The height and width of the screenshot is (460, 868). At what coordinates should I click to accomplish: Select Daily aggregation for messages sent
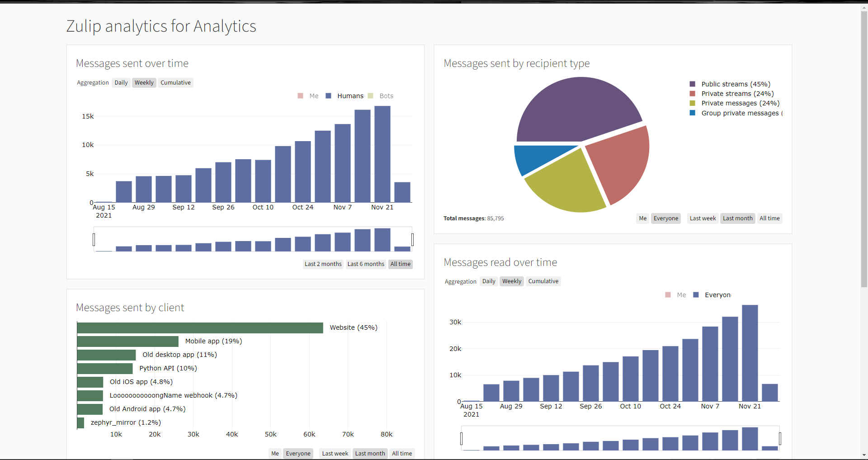121,83
